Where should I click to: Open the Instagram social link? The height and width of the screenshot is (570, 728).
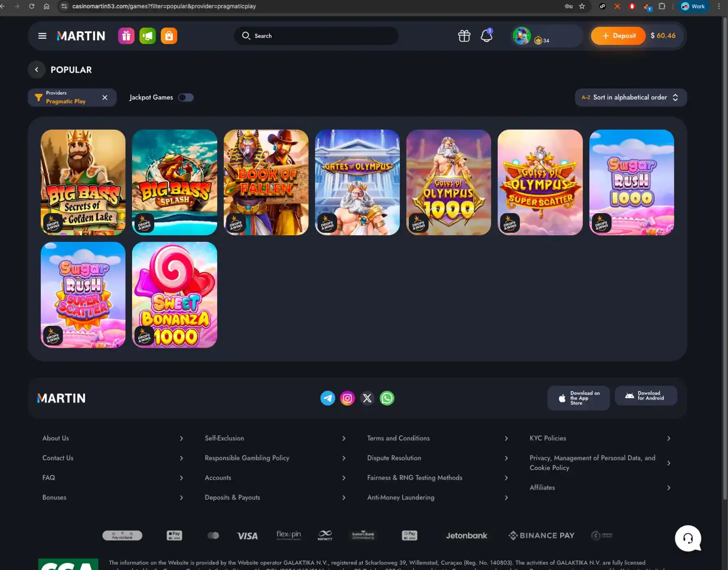tap(347, 398)
